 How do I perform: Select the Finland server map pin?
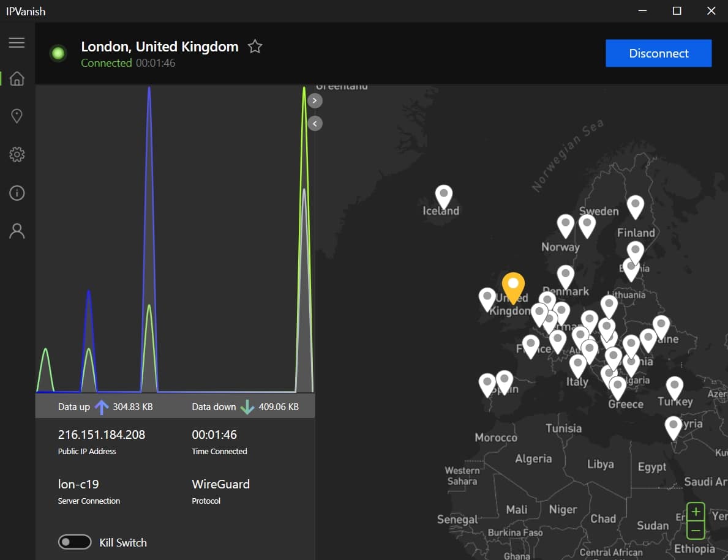tap(635, 206)
